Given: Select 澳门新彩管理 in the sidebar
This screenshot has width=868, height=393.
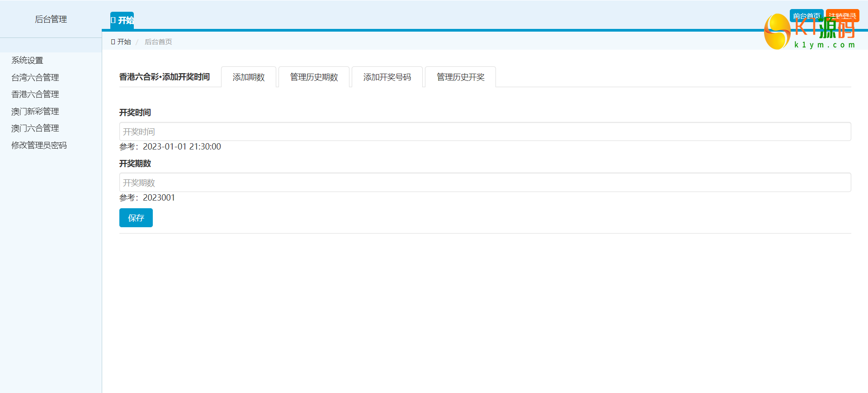Looking at the screenshot, I should click(x=35, y=112).
